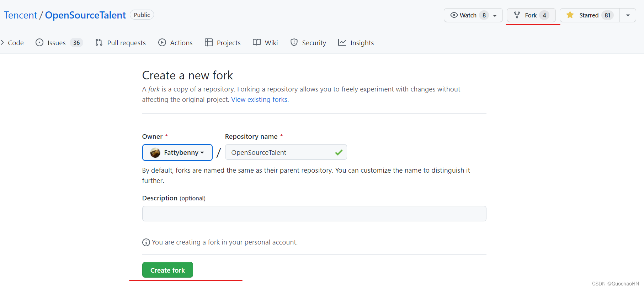Switch to the Code tab
Screen dimensions: 644x289
coord(16,43)
